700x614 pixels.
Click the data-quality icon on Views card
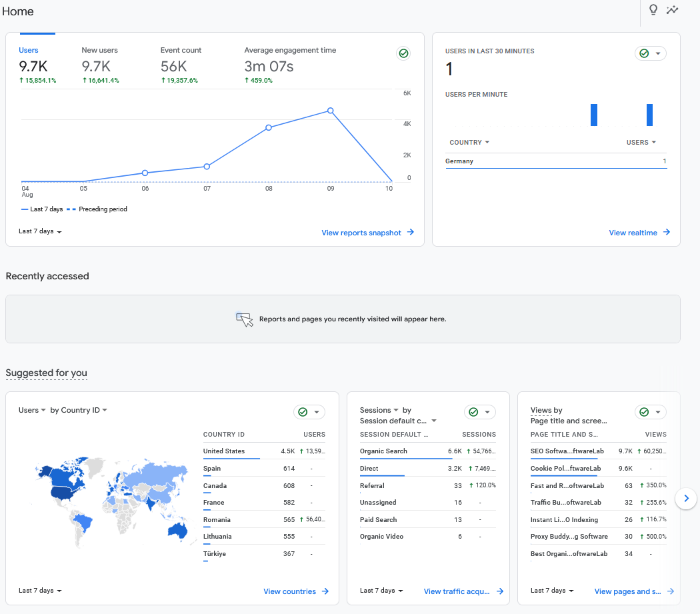pos(645,412)
